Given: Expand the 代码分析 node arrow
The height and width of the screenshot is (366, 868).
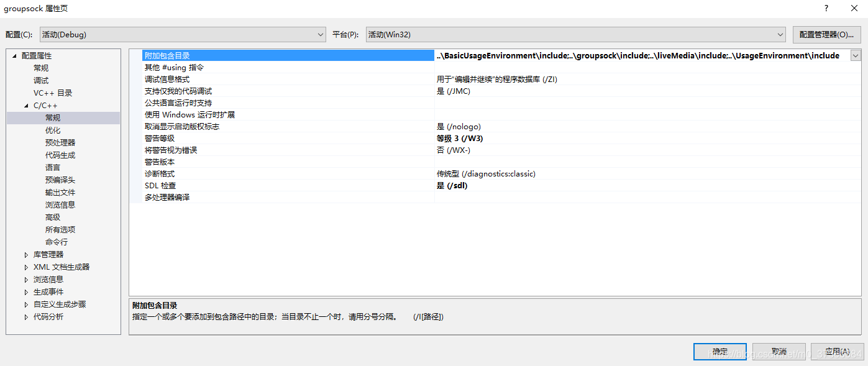Looking at the screenshot, I should click(x=26, y=317).
